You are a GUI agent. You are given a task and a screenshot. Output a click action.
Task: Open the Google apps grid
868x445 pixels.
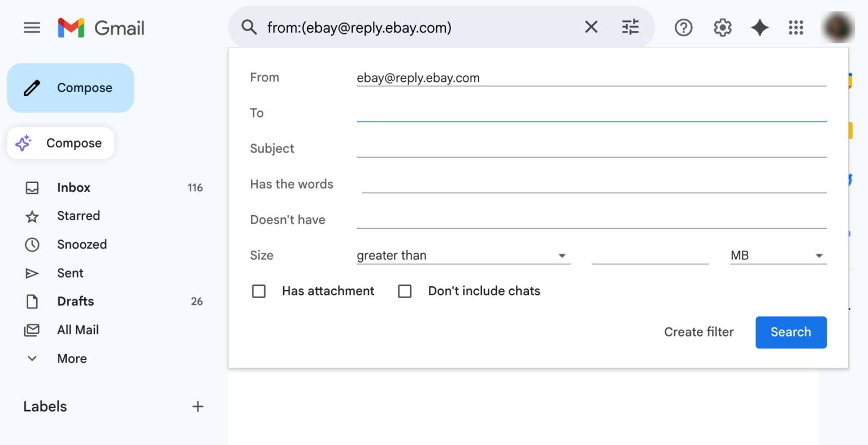(x=796, y=27)
